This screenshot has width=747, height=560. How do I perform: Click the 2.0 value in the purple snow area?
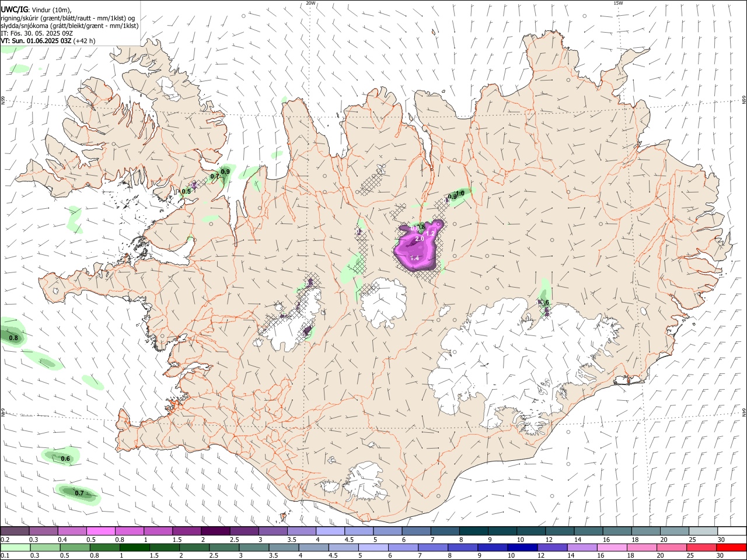pyautogui.click(x=419, y=239)
